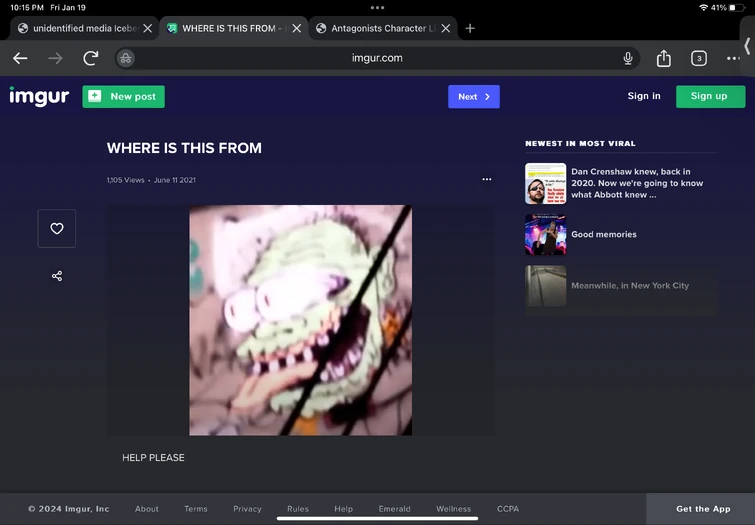Close the unidentified media Iceberg tab
Image resolution: width=755 pixels, height=525 pixels.
coord(148,28)
